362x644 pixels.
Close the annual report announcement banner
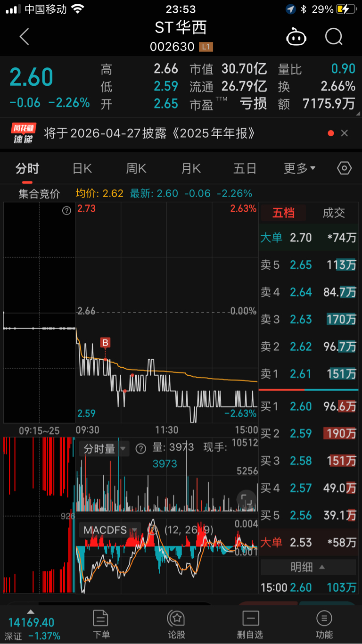[x=344, y=133]
